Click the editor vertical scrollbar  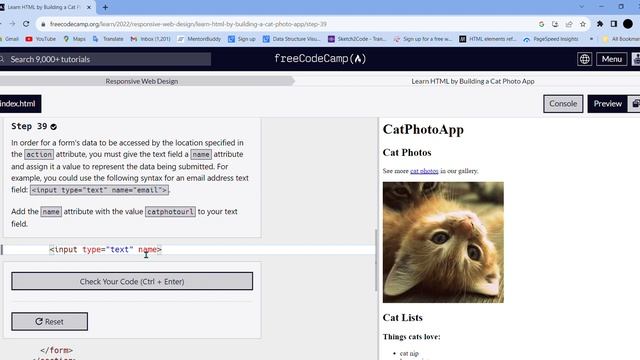376,260
